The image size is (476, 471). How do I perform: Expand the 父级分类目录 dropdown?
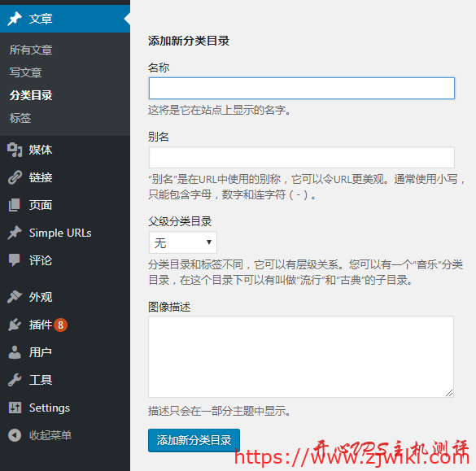point(183,242)
